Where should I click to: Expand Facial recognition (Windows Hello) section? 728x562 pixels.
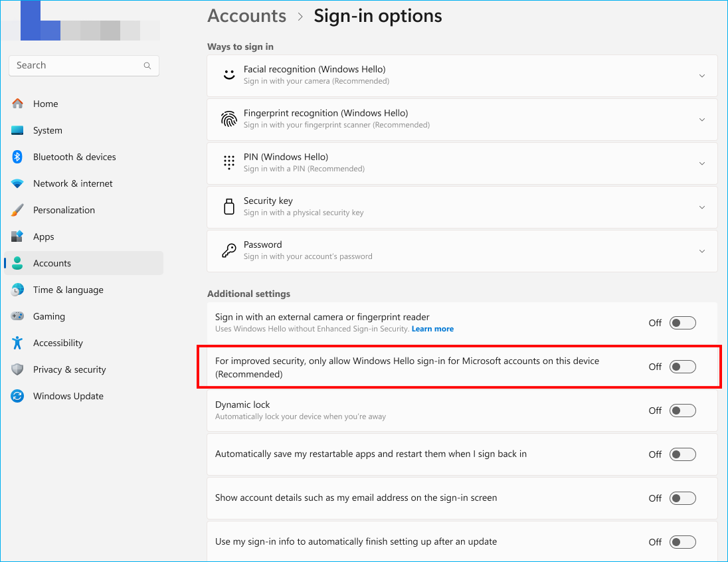point(701,76)
